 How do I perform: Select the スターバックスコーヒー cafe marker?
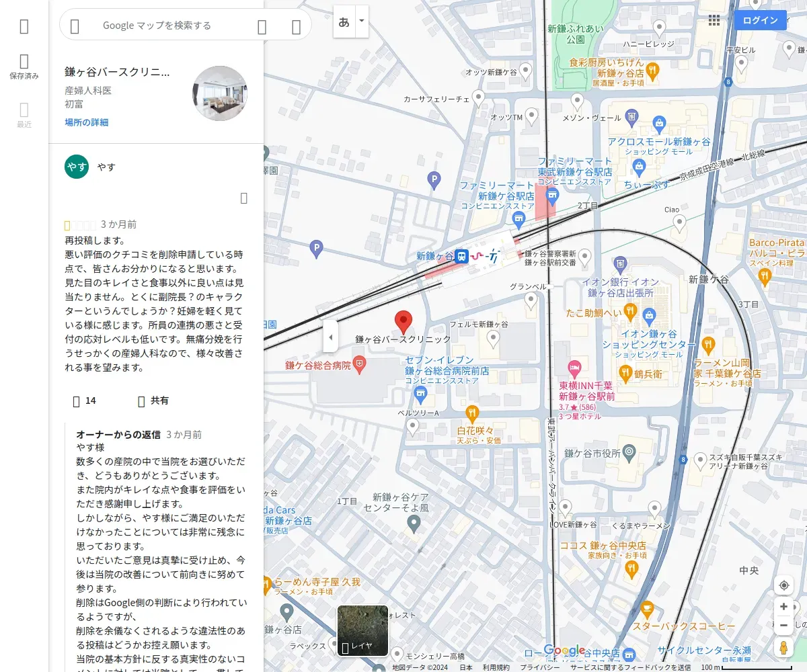647,610
